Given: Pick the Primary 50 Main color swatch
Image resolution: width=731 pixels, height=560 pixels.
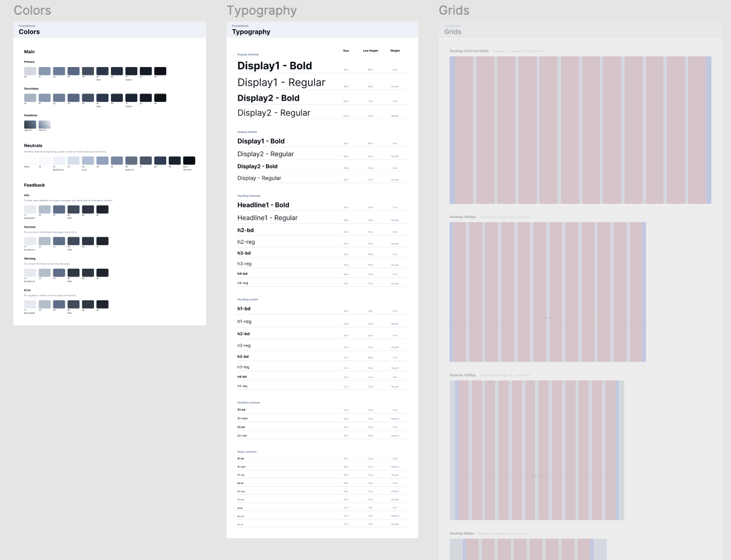Looking at the screenshot, I should click(102, 71).
